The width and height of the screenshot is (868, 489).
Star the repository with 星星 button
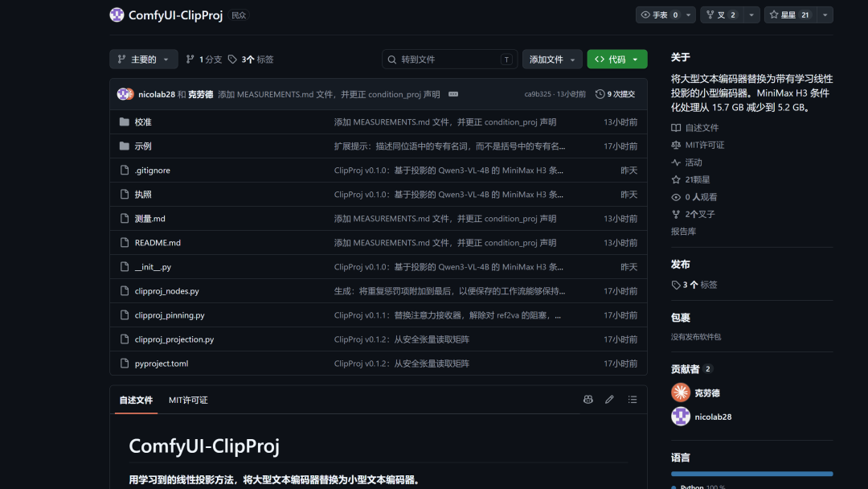pos(791,15)
